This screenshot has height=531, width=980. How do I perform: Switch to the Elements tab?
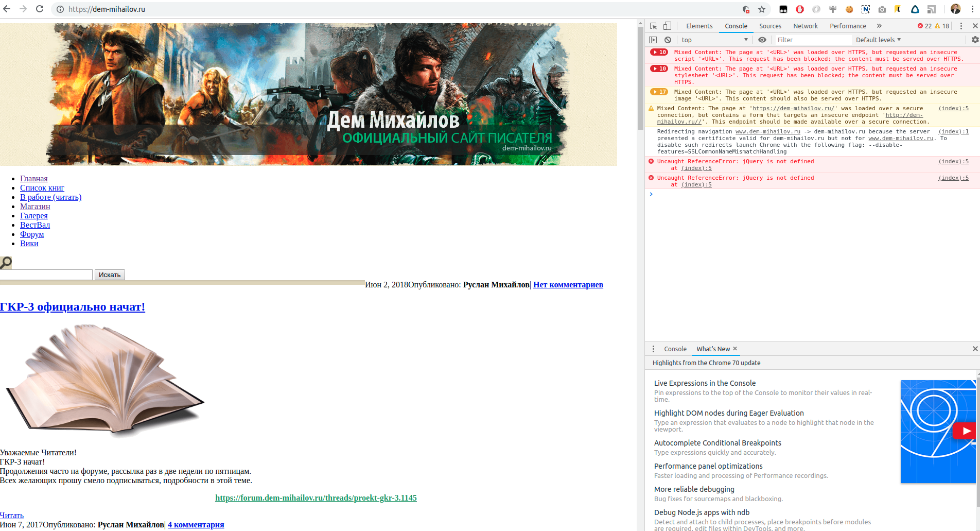click(x=699, y=26)
